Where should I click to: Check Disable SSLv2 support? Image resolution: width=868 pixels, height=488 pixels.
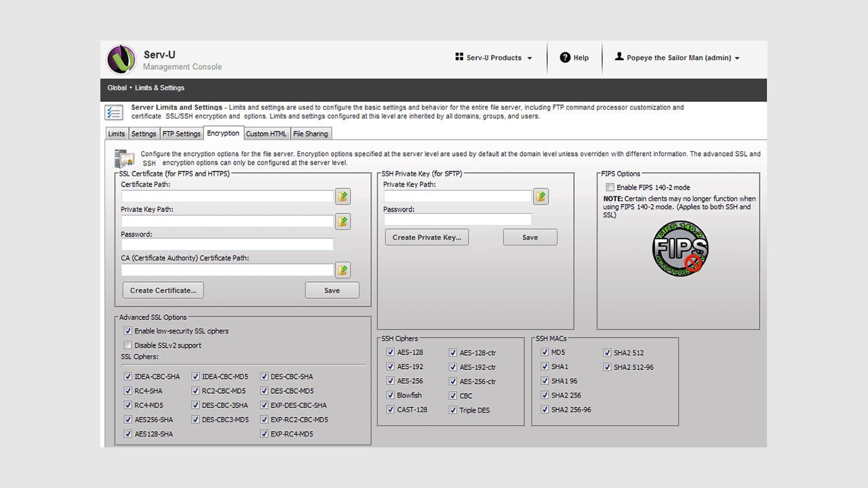[128, 345]
